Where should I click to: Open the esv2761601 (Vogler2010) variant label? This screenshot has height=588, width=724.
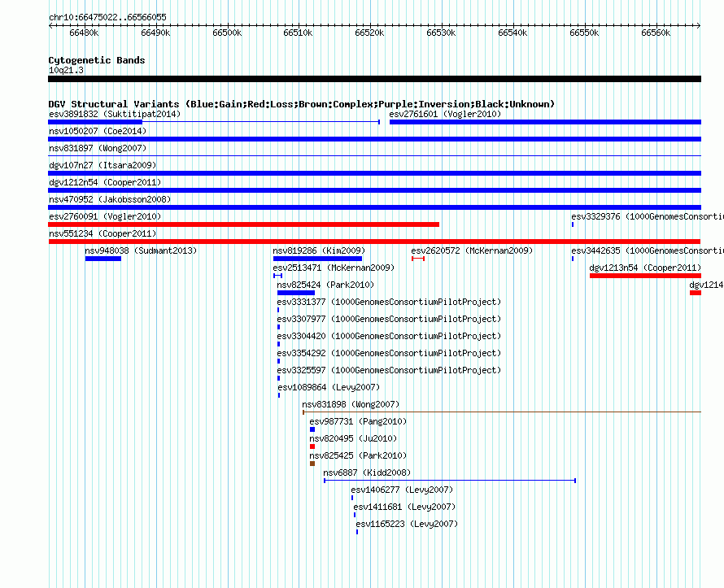click(x=445, y=114)
